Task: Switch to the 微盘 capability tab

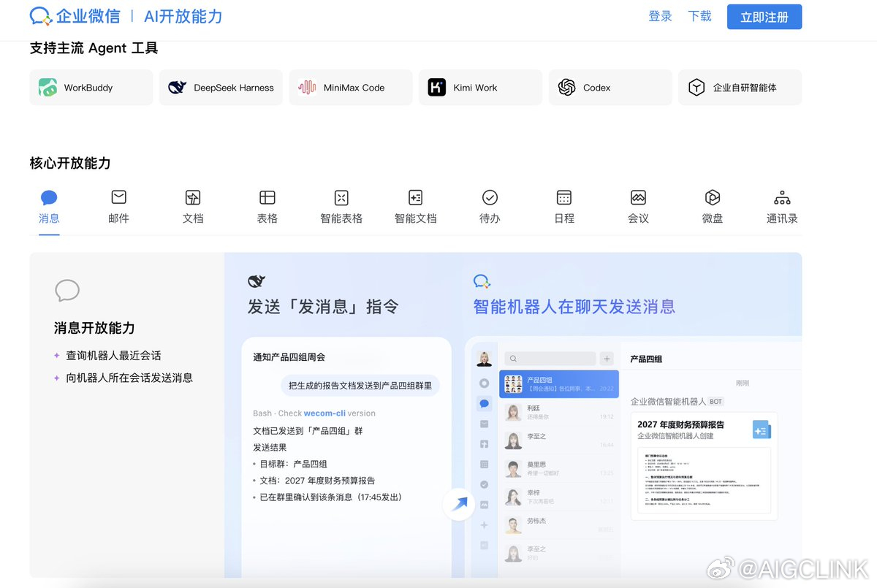Action: [x=713, y=207]
